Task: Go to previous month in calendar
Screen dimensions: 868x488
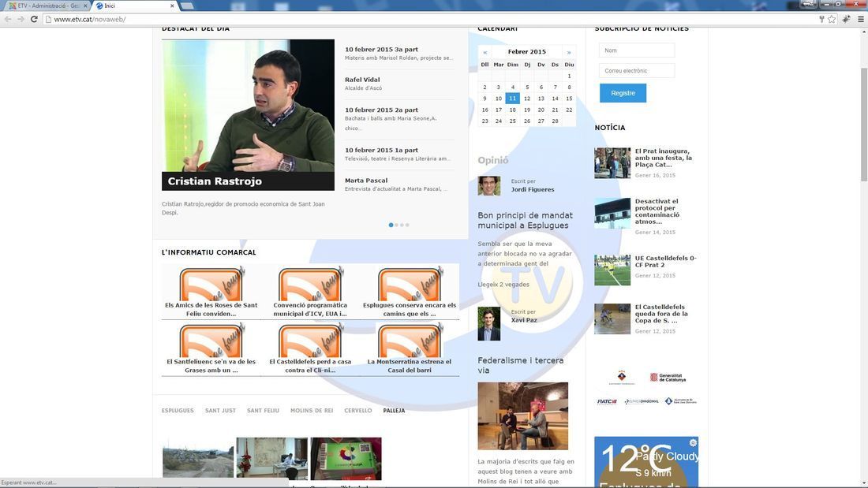Action: coord(485,52)
